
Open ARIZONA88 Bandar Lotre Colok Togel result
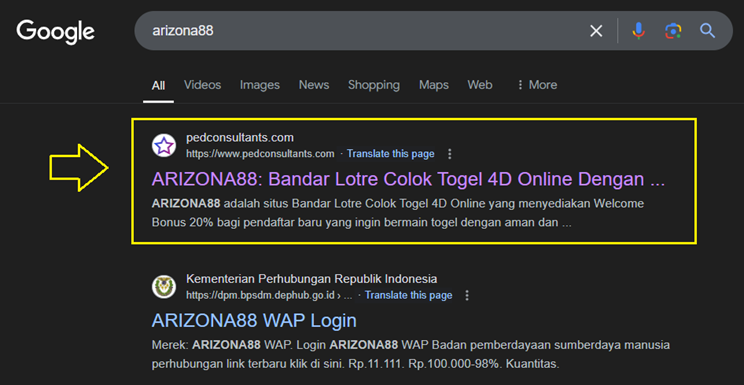tap(408, 180)
